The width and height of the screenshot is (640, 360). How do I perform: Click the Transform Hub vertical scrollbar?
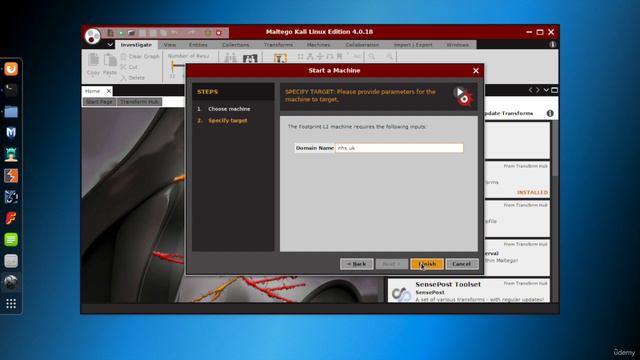555,149
